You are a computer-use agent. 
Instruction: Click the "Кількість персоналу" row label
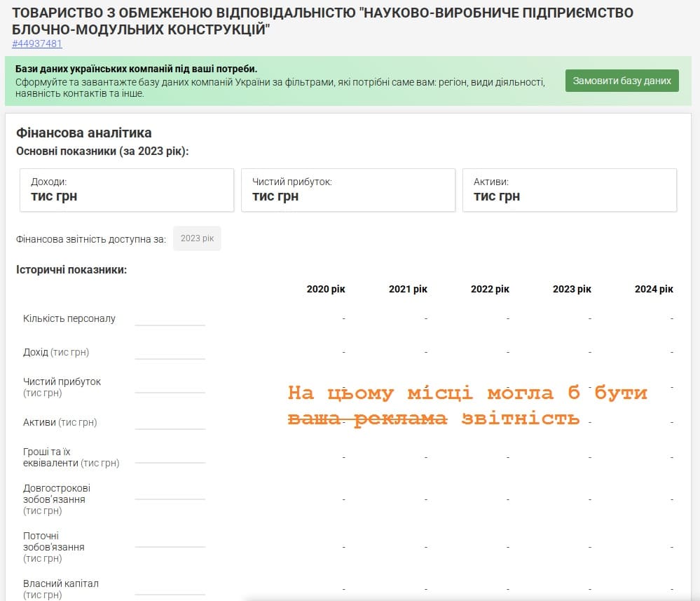point(69,318)
